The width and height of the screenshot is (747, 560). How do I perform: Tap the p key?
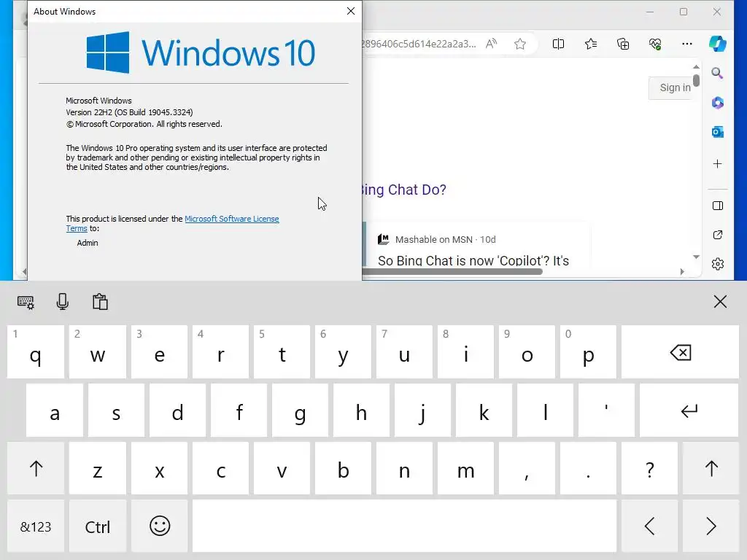[589, 352]
